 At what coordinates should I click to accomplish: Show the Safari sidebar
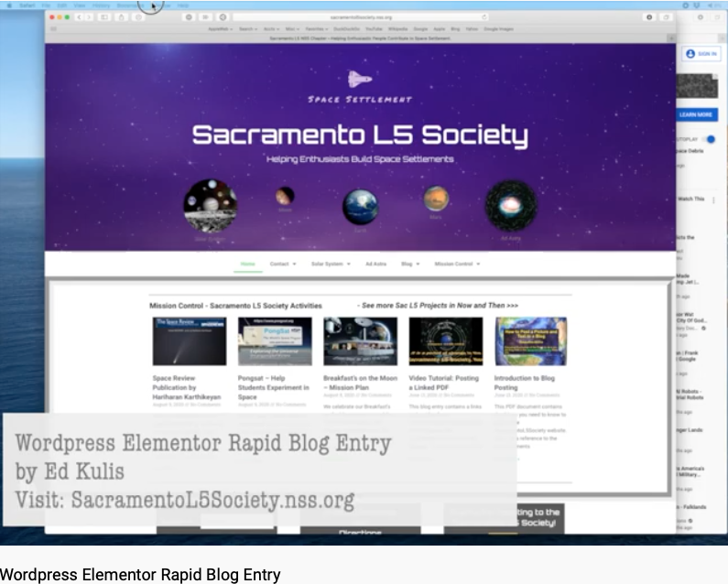click(104, 17)
